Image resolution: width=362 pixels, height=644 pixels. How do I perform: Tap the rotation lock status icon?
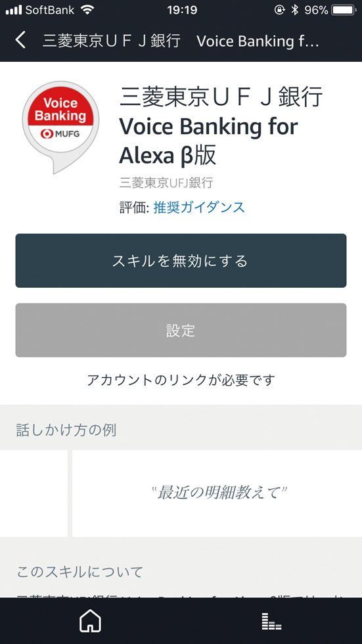(x=279, y=10)
